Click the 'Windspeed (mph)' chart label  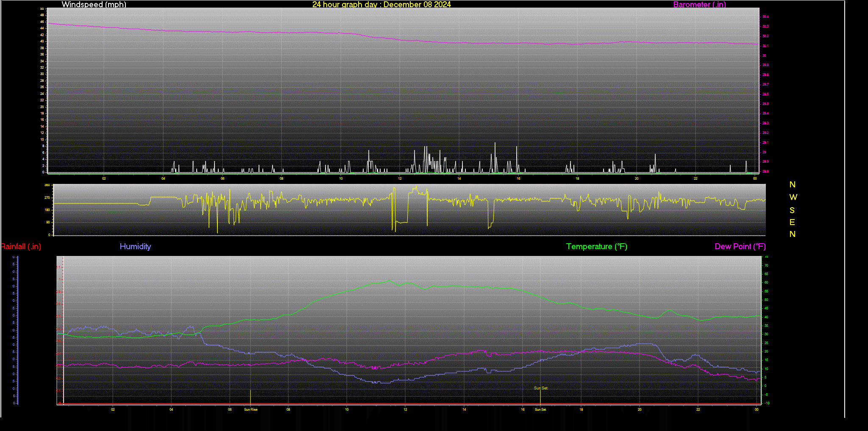pyautogui.click(x=94, y=4)
